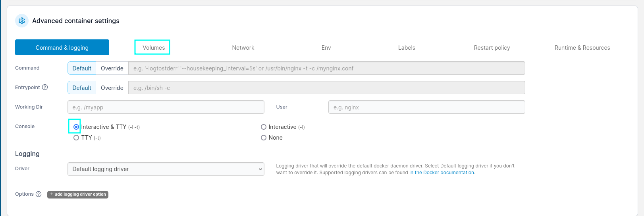Select Interactive & TTY console option
The image size is (644, 216).
[76, 127]
